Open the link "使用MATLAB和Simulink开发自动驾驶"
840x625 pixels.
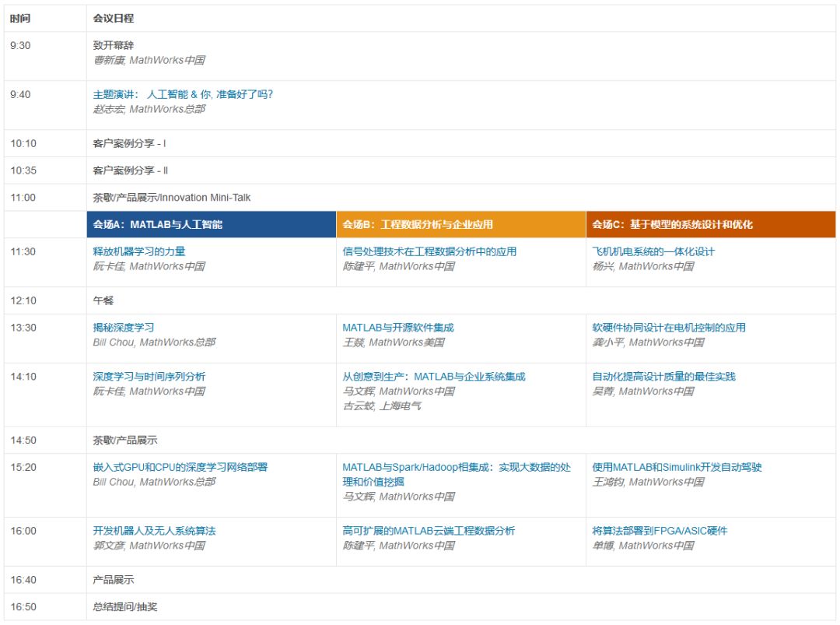pyautogui.click(x=677, y=467)
